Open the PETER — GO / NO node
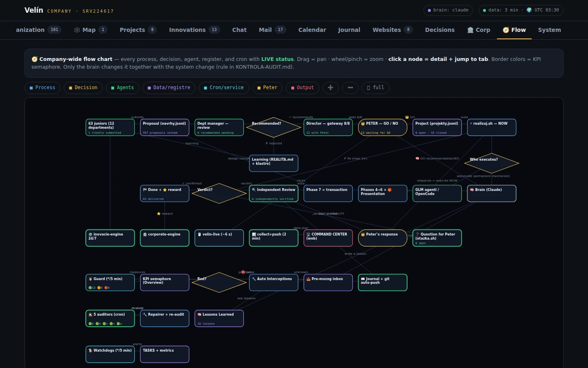The width and height of the screenshot is (588, 368). point(383,127)
